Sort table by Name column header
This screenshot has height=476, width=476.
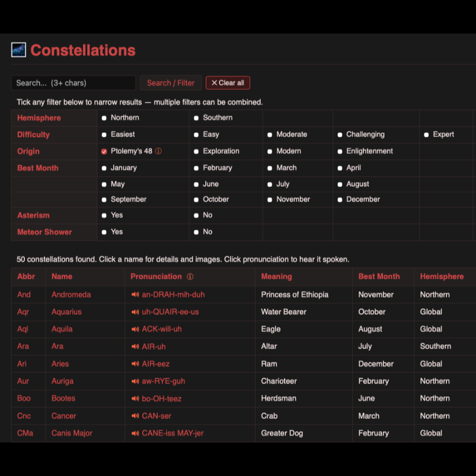(x=62, y=277)
